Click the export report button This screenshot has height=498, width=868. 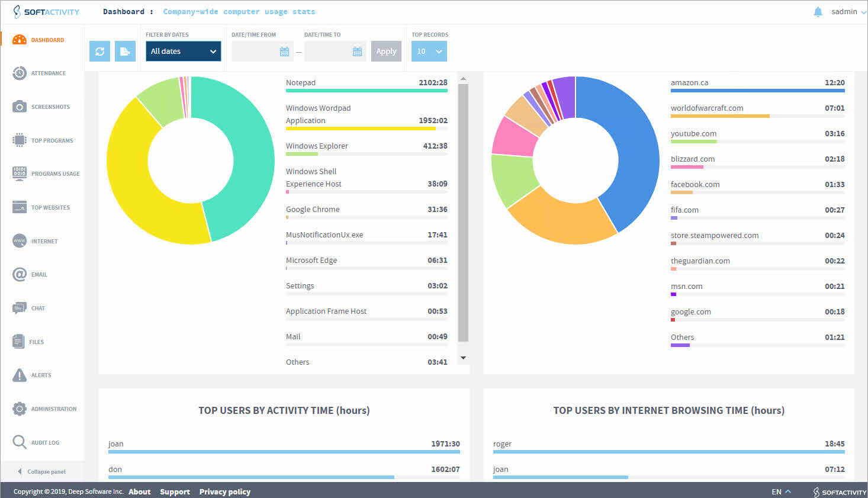click(x=125, y=52)
